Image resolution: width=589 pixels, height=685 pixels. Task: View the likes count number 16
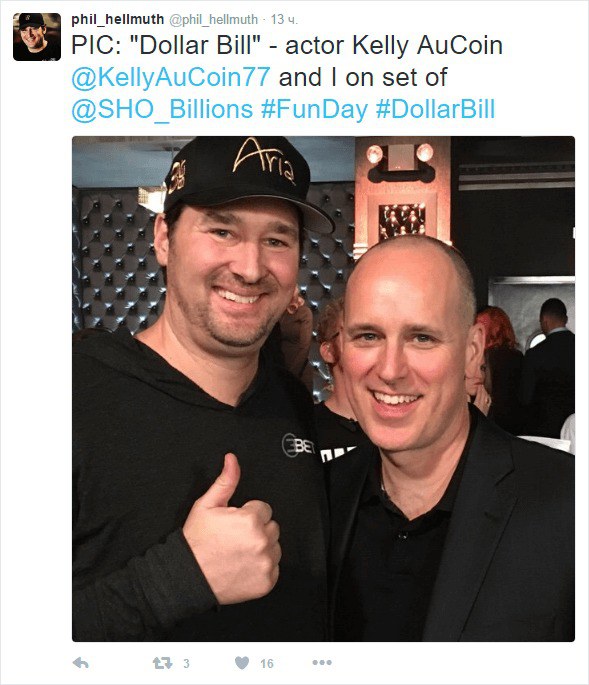pos(267,664)
